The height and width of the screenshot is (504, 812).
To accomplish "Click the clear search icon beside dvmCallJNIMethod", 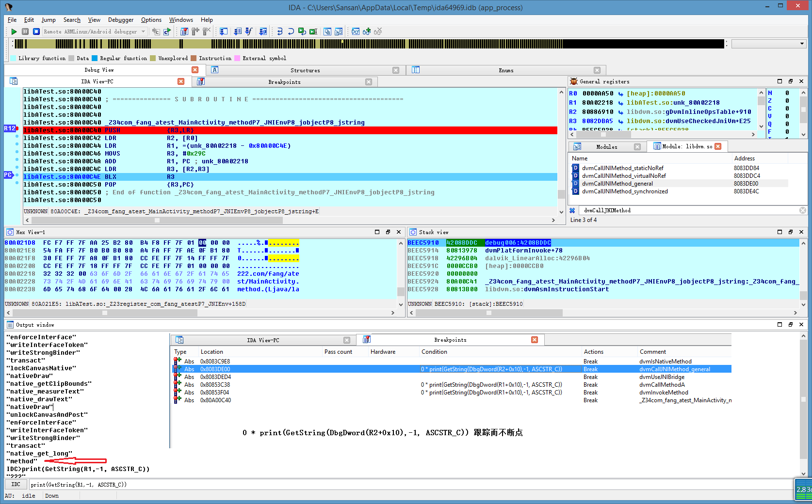I will click(803, 210).
